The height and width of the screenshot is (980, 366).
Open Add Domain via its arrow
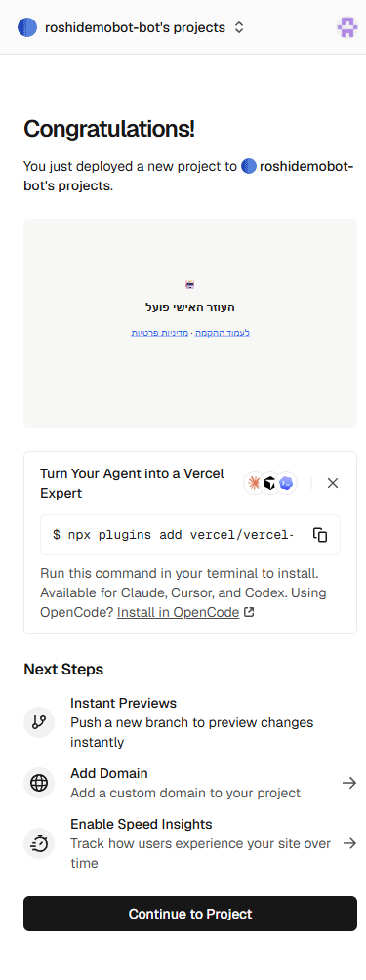pyautogui.click(x=349, y=783)
